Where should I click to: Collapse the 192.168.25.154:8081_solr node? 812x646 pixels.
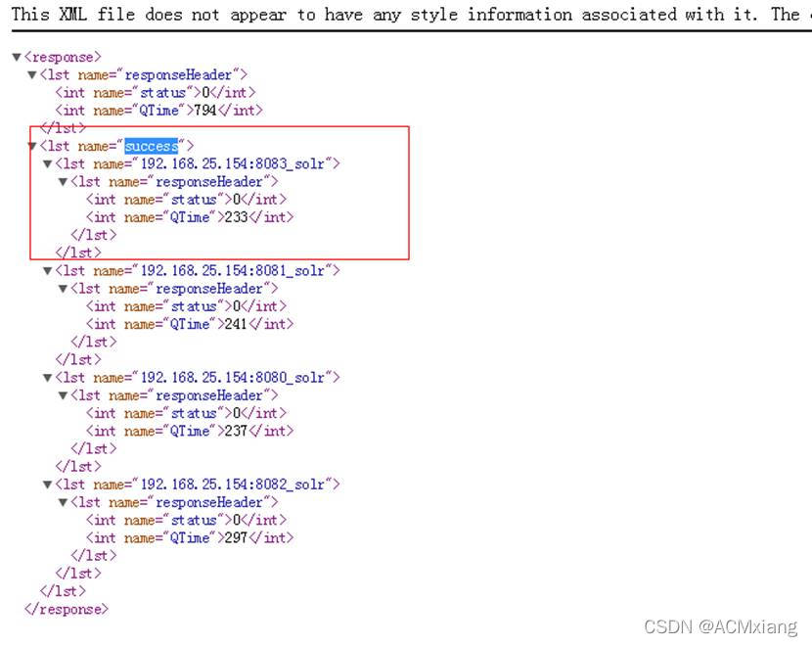pos(48,271)
